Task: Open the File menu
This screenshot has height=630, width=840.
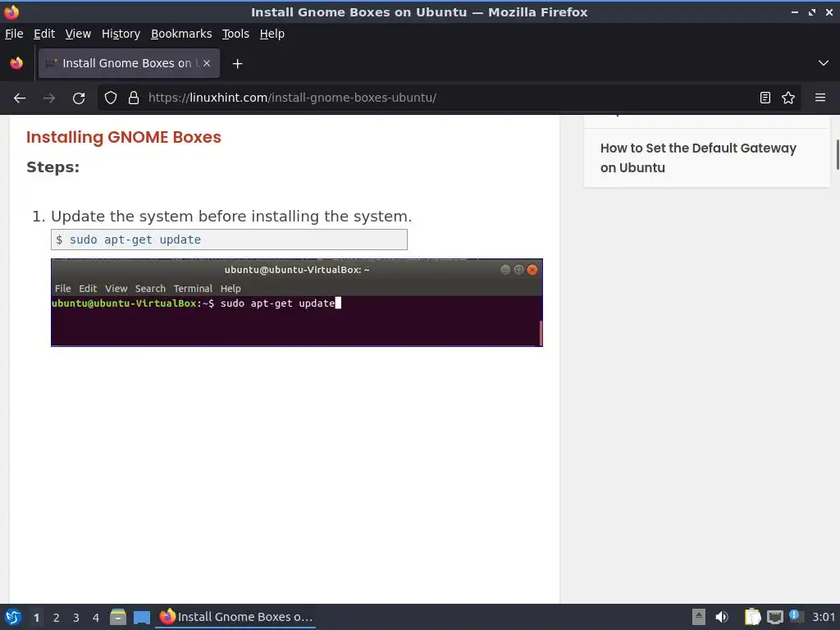Action: click(14, 34)
